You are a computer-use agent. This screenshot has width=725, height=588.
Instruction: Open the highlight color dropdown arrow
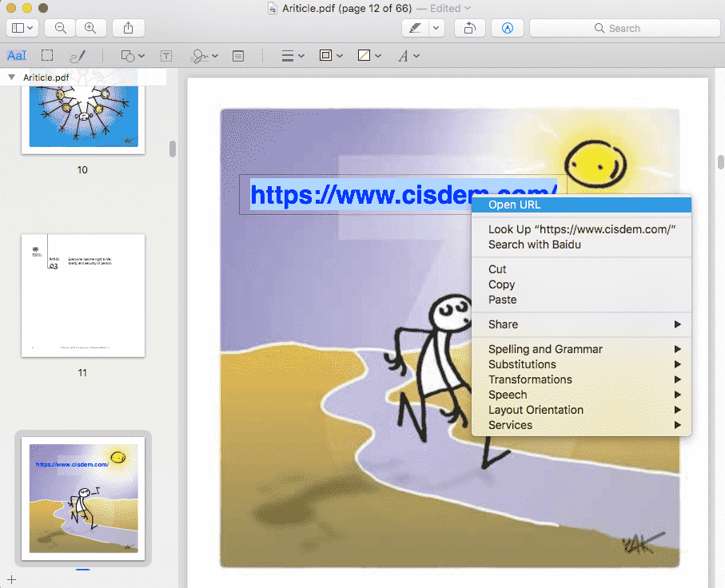436,28
